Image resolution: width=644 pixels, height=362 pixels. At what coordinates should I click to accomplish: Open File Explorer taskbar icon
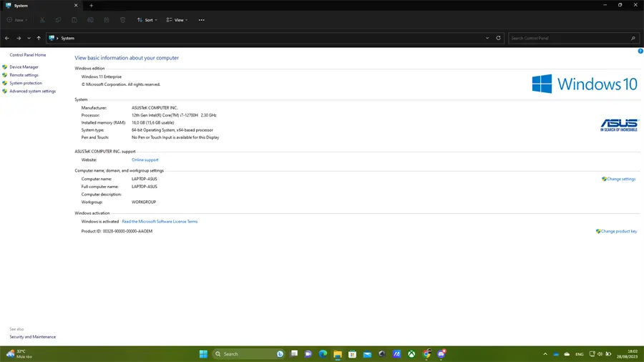[338, 354]
